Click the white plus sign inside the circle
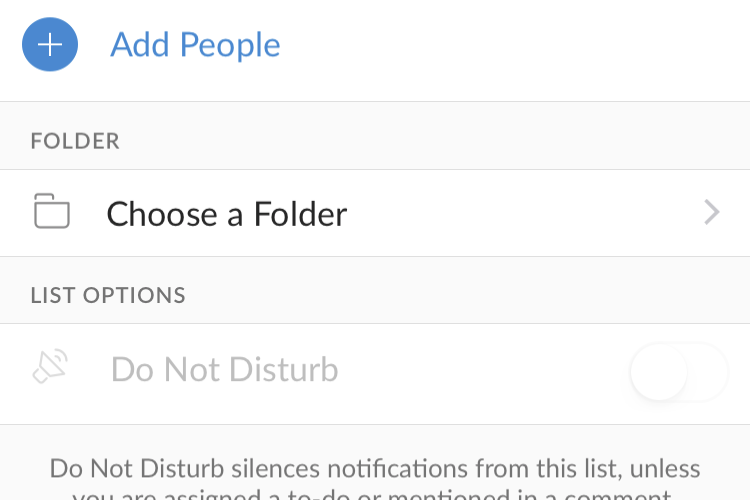 (50, 45)
